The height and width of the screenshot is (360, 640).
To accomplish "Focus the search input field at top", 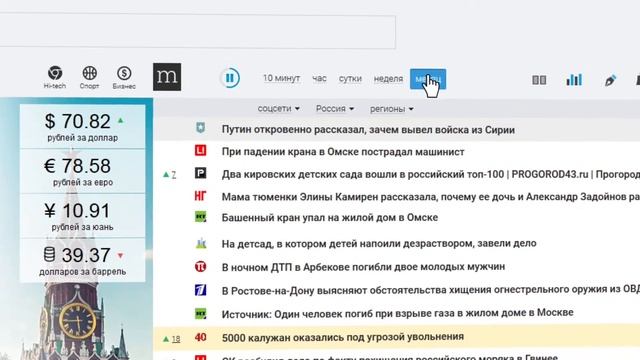I will 198,32.
